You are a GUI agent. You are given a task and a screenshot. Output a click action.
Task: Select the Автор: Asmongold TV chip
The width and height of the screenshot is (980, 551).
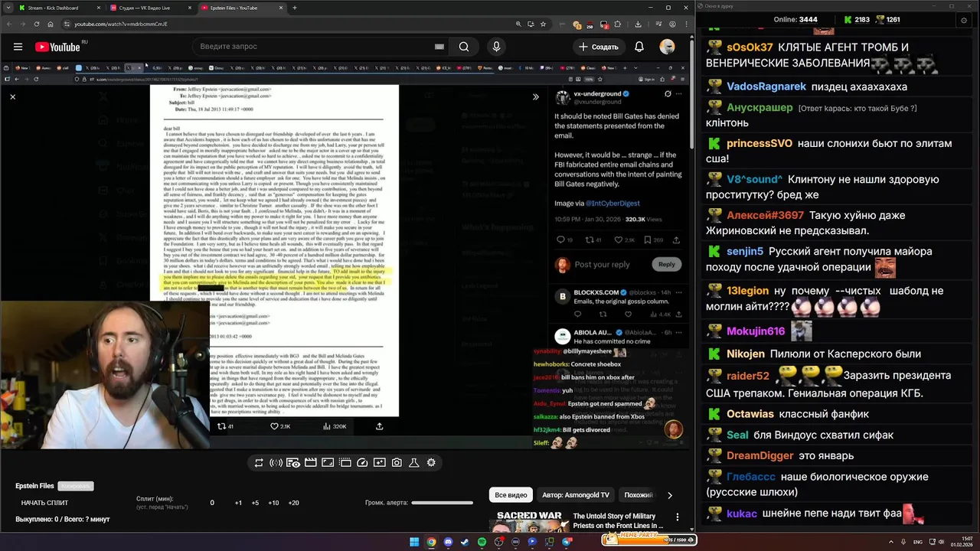(576, 495)
